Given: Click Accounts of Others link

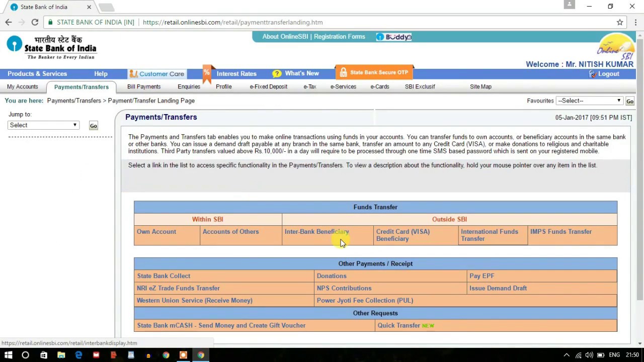Looking at the screenshot, I should (231, 232).
